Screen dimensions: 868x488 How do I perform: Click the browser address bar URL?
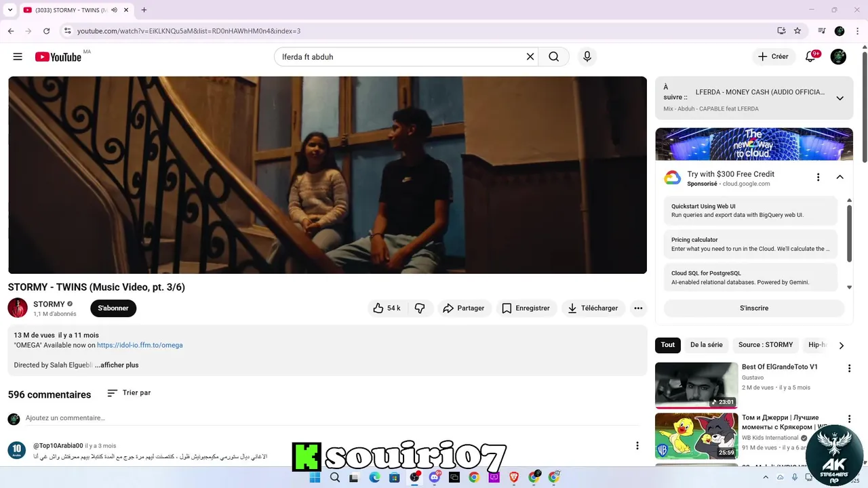(189, 31)
